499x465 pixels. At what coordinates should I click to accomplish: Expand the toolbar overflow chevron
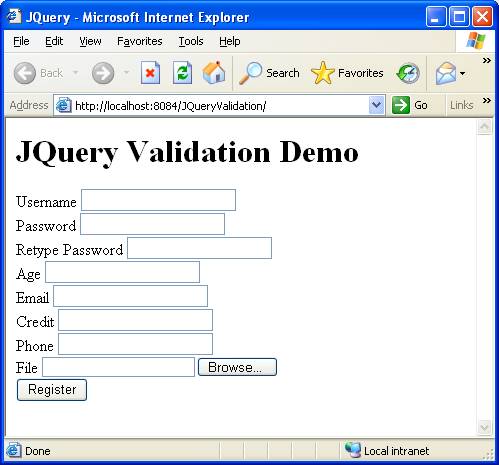[x=487, y=60]
